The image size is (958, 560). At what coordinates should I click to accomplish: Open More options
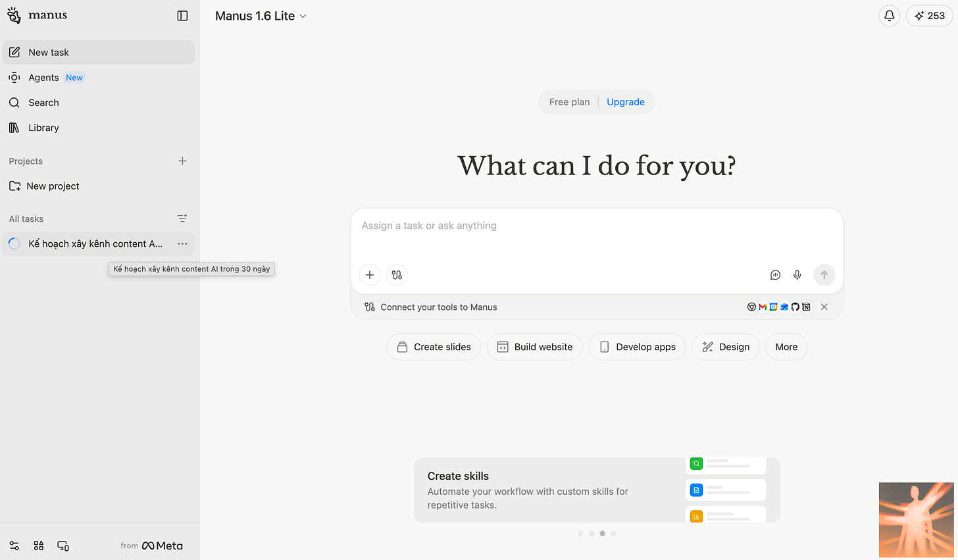point(786,347)
